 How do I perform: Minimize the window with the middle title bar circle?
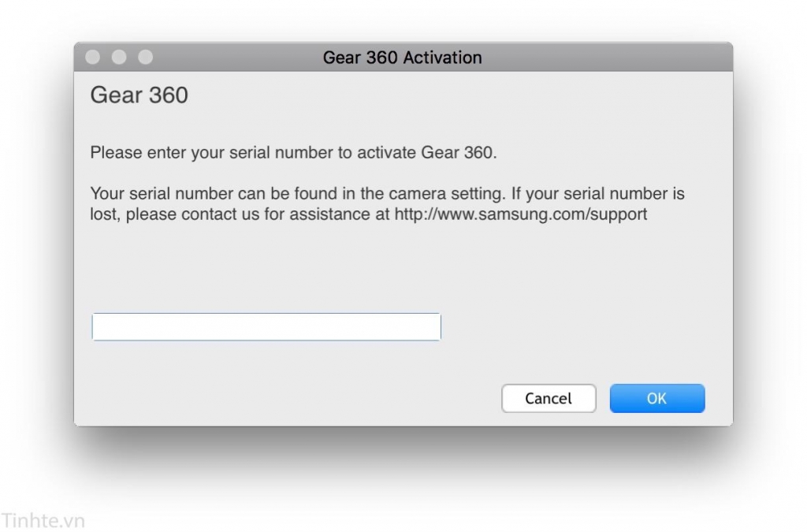click(x=119, y=57)
